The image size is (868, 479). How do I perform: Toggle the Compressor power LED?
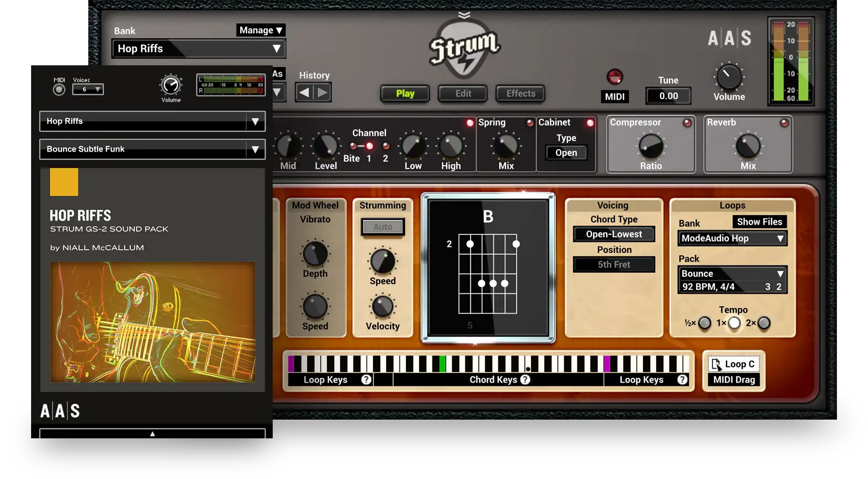coord(687,123)
